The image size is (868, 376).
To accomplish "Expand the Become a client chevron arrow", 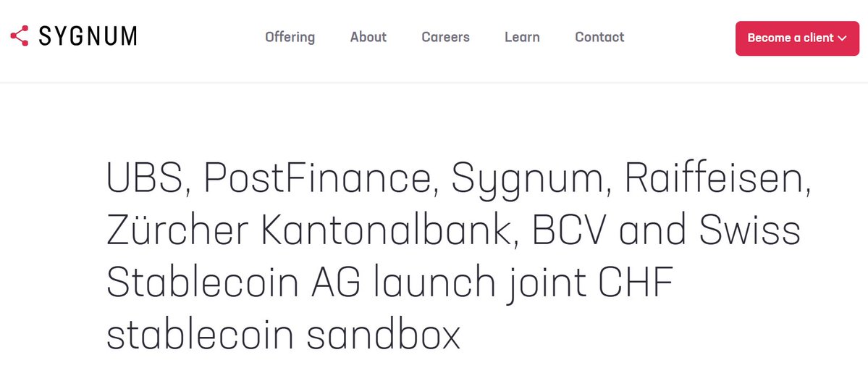I will (842, 38).
